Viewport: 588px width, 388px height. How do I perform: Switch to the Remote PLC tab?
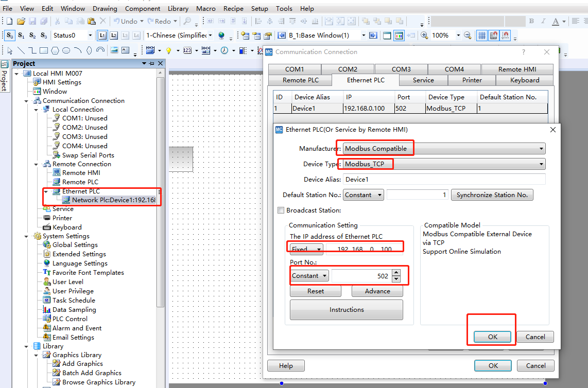tap(301, 80)
